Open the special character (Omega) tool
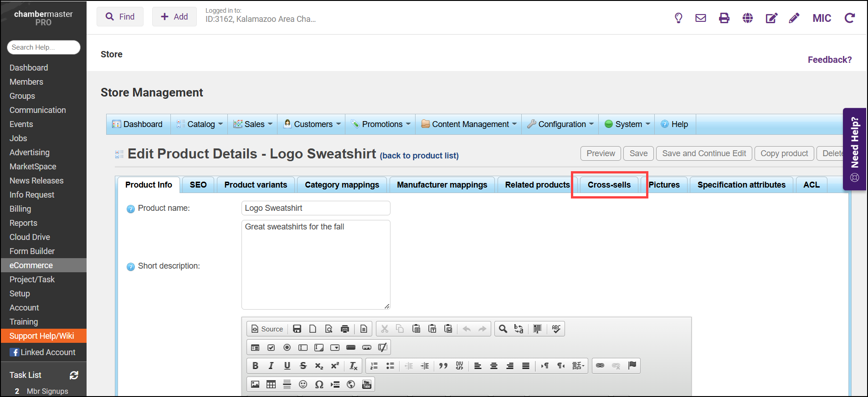 (319, 384)
